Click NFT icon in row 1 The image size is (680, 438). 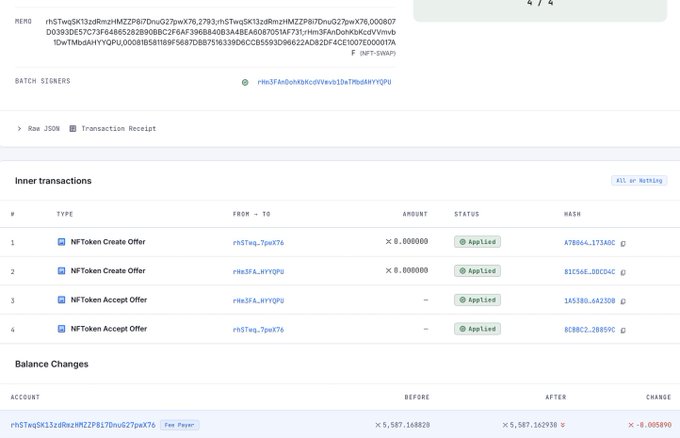tap(62, 242)
